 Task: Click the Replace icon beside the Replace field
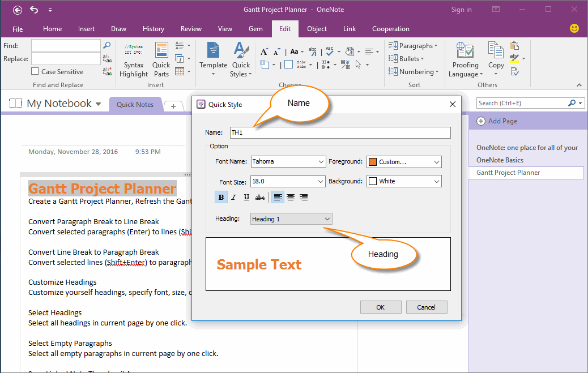tap(107, 58)
